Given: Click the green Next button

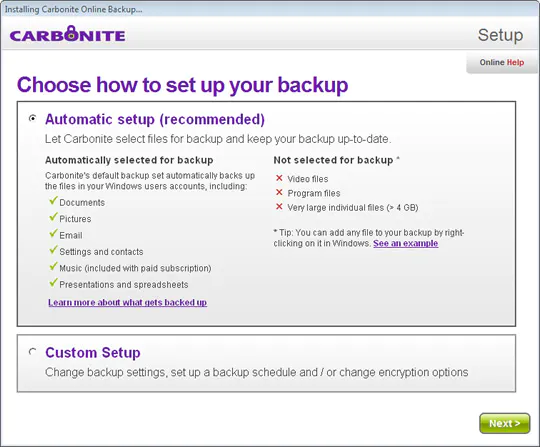Looking at the screenshot, I should 505,423.
